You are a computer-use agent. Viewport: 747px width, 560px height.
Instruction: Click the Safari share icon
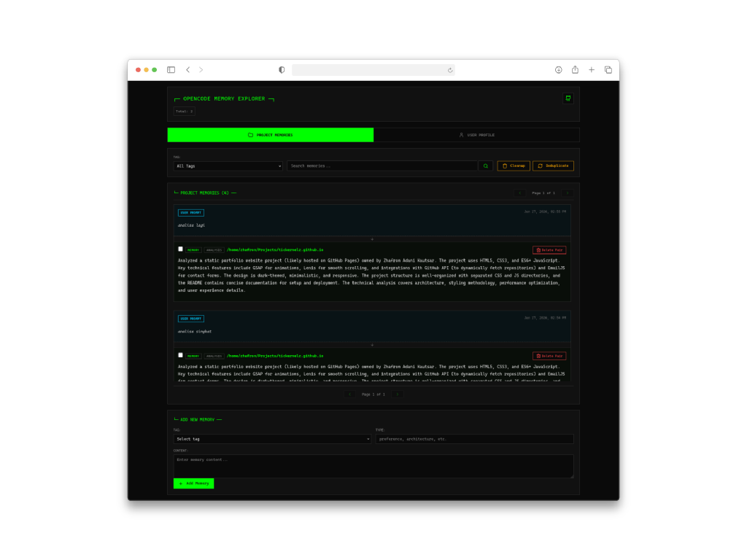point(575,69)
